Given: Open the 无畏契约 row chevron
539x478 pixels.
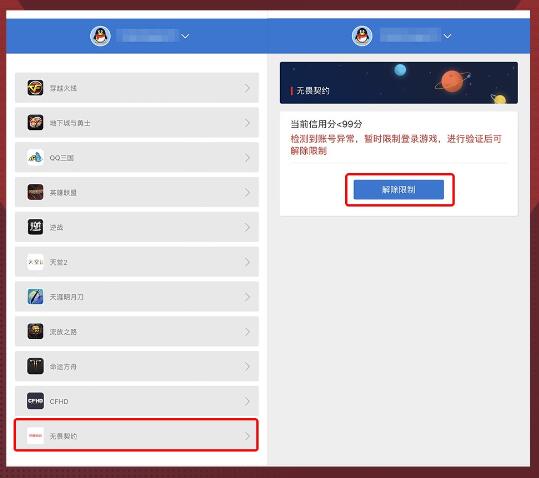Looking at the screenshot, I should coord(247,436).
